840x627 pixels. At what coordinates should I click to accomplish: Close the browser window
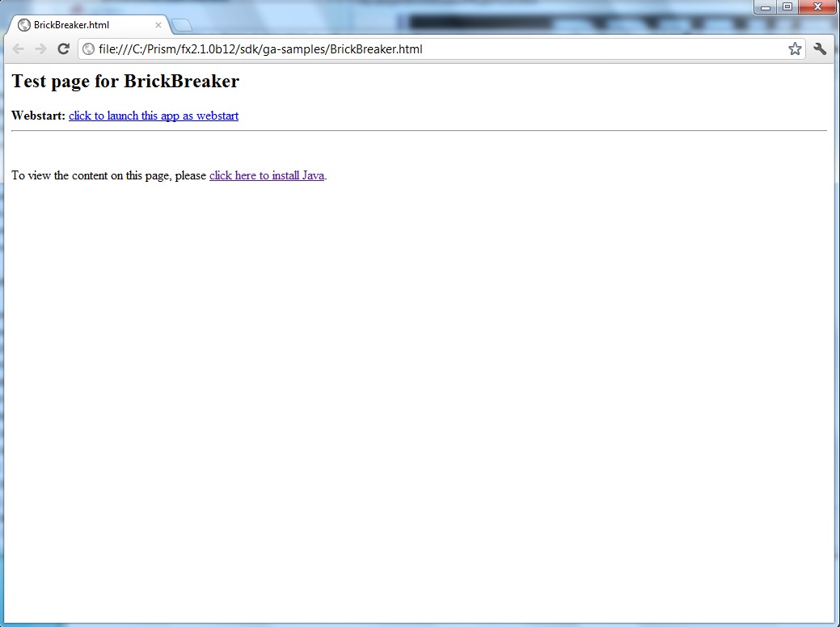tap(817, 7)
